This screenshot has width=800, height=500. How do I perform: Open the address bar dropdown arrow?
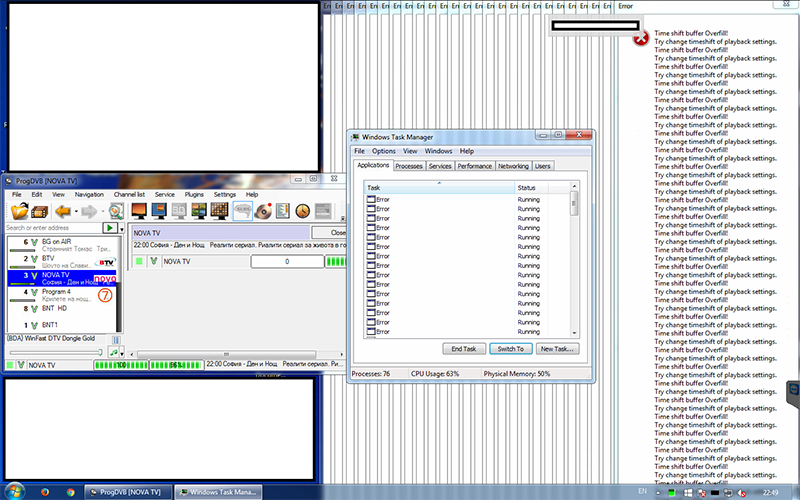click(x=124, y=229)
